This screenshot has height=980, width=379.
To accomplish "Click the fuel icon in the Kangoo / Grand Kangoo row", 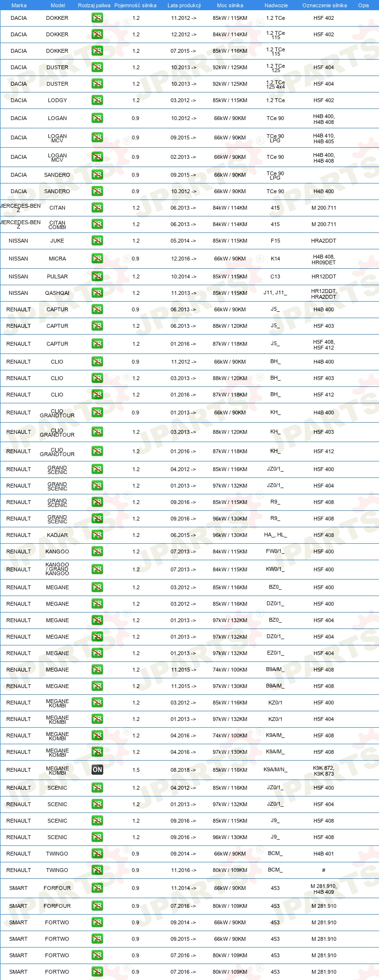I will 97,569.
